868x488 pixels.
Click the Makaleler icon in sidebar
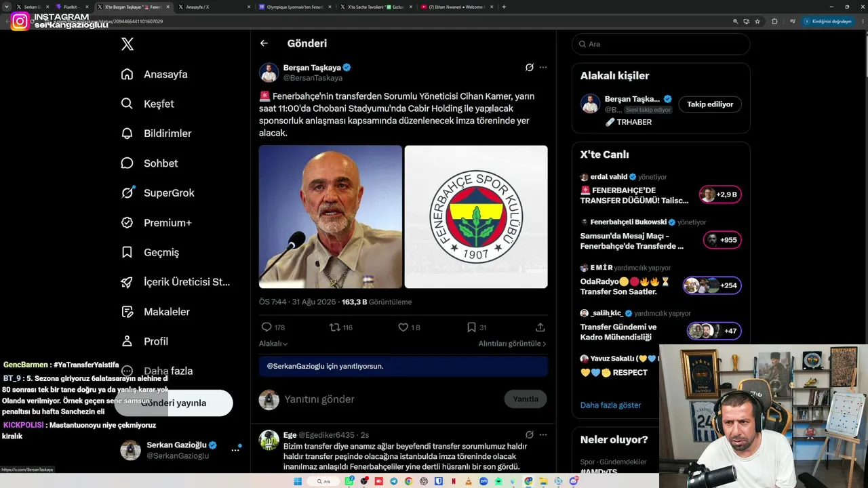click(x=127, y=312)
